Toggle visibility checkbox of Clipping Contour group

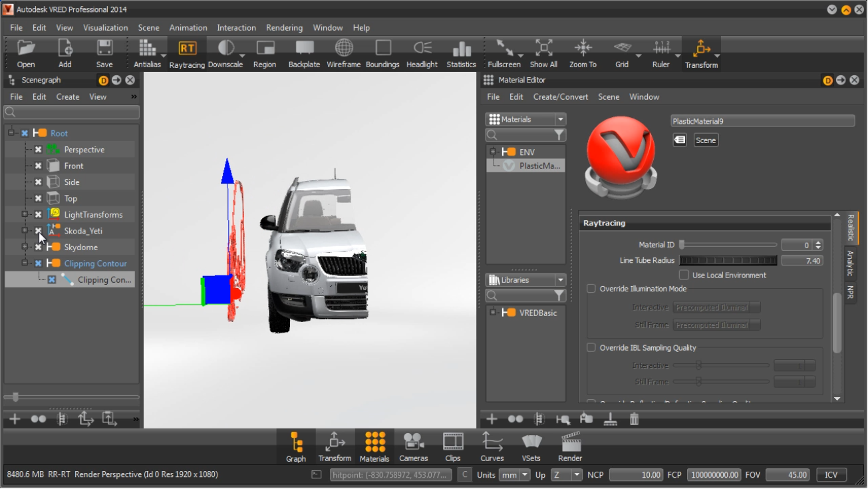tap(38, 263)
